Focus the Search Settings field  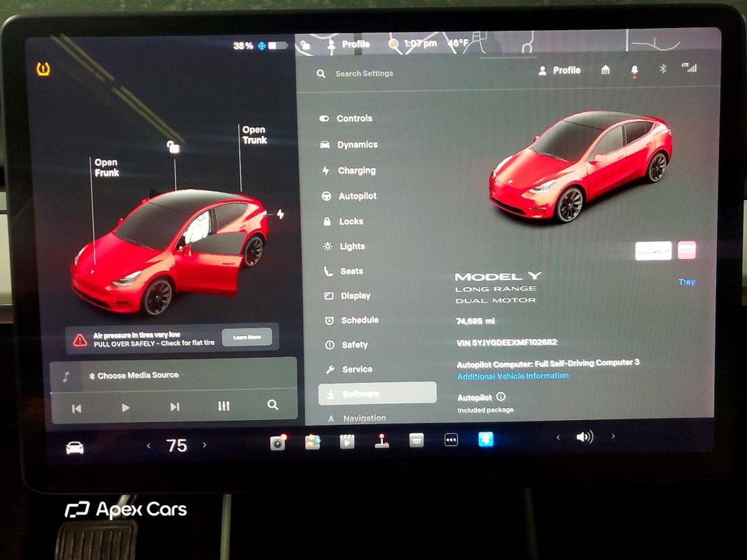(x=364, y=73)
